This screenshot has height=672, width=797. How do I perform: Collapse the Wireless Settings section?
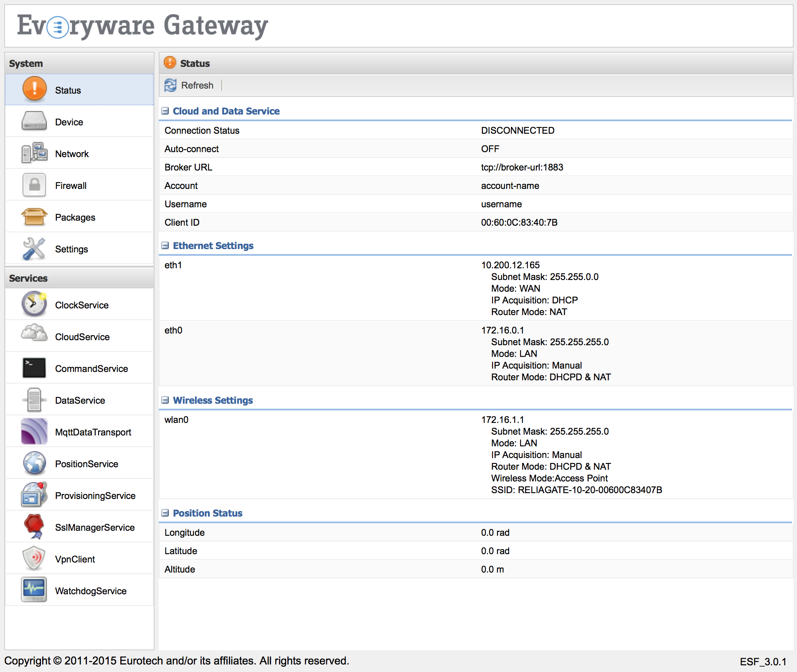coord(165,400)
